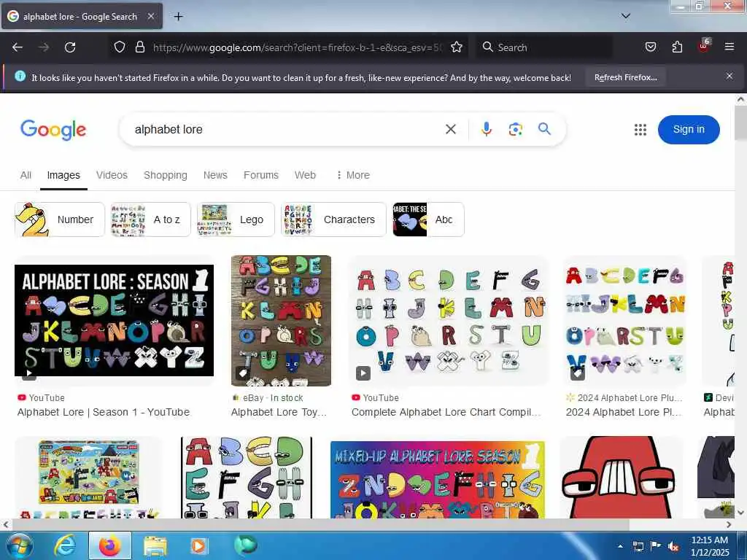Click the Refresh Firefox... button
747x560 pixels.
tap(625, 77)
